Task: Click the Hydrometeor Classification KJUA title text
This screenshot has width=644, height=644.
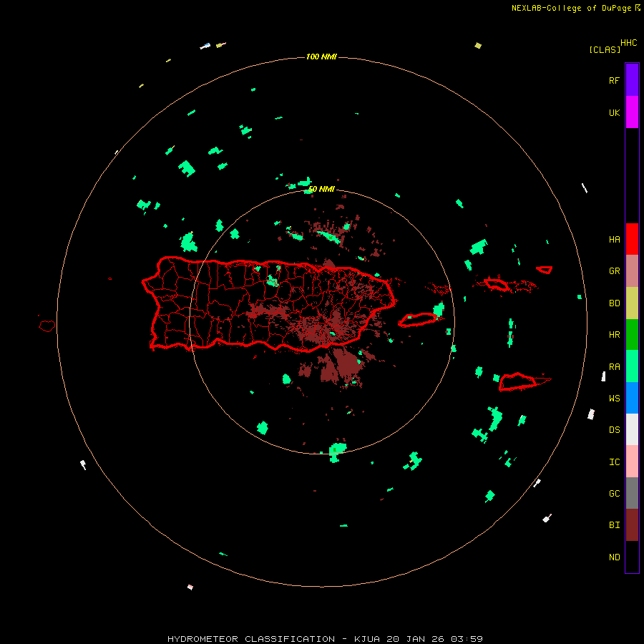Action: (325, 639)
